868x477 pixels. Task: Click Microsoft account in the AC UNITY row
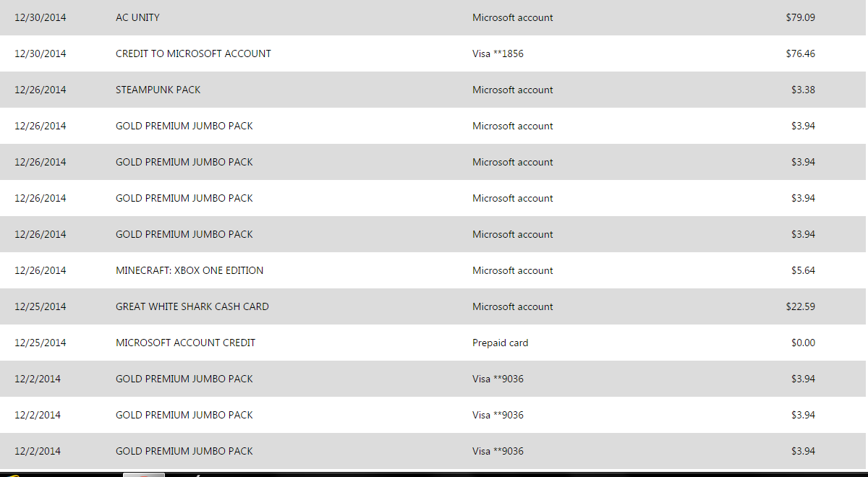(512, 17)
